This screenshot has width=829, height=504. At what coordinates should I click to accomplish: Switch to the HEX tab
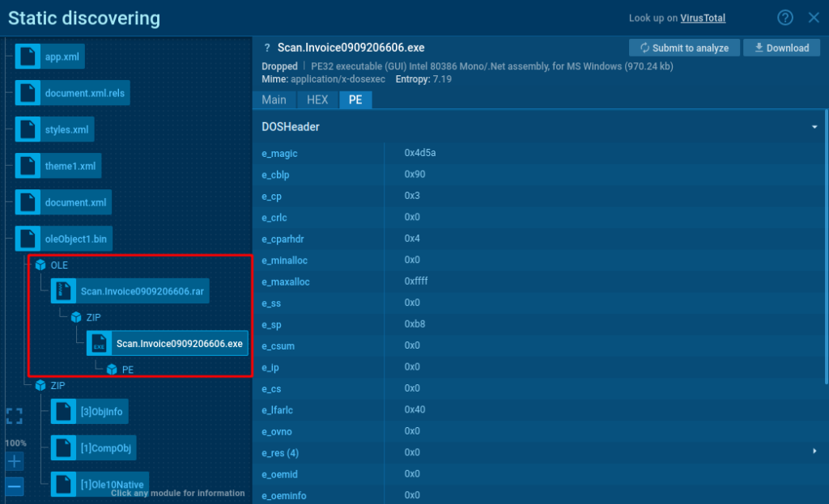pos(317,100)
